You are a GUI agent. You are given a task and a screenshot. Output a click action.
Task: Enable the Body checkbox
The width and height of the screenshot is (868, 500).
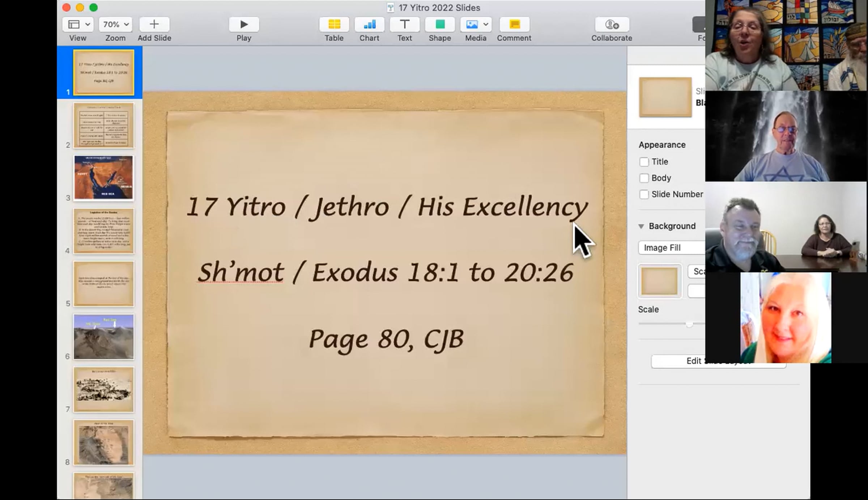point(644,178)
